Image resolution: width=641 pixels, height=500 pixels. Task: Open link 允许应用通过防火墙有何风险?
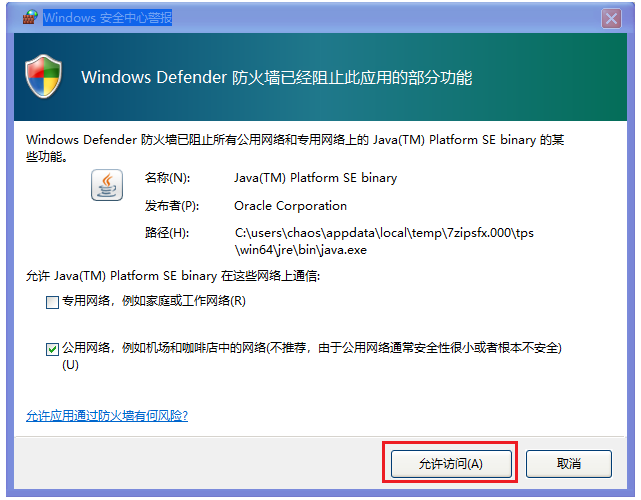pyautogui.click(x=107, y=416)
